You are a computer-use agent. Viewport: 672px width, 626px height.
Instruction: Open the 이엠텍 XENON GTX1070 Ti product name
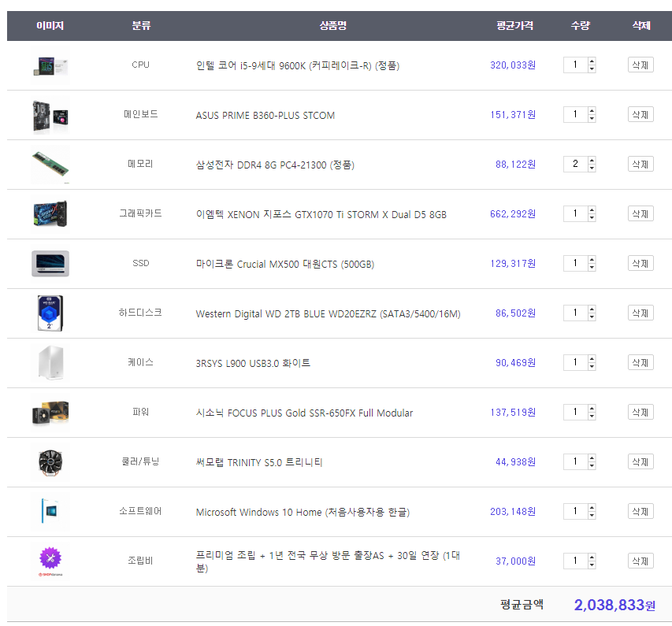point(321,214)
